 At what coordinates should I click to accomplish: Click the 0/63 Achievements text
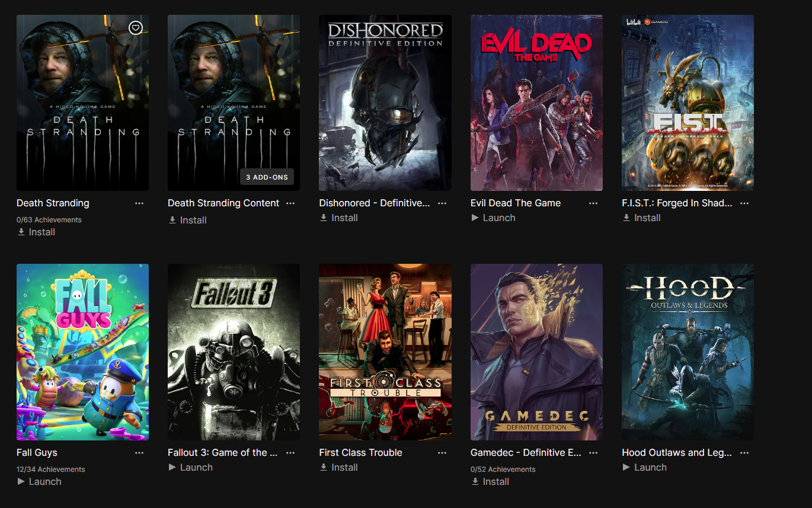[49, 220]
